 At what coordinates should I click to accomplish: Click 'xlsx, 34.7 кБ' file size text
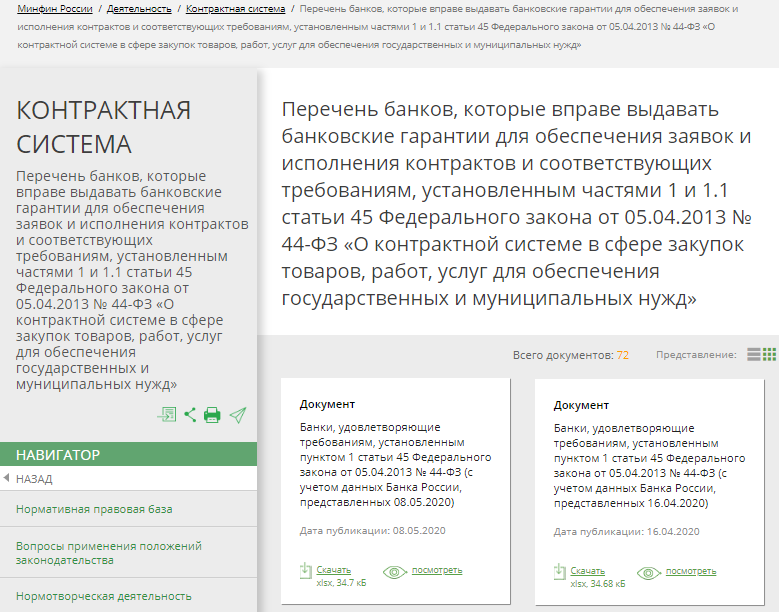(341, 583)
